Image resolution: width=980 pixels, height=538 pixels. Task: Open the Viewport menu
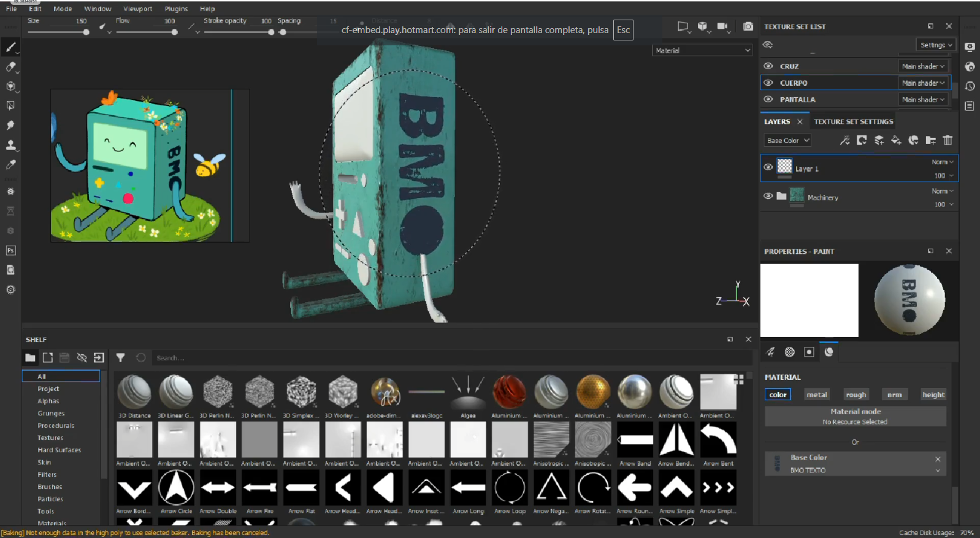137,9
